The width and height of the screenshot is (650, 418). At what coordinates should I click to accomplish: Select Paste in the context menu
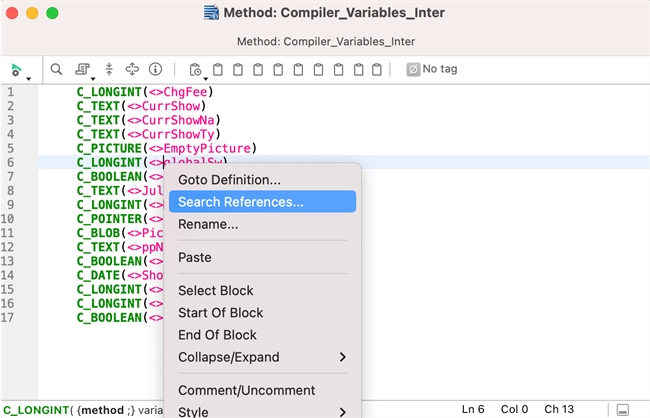tap(195, 257)
